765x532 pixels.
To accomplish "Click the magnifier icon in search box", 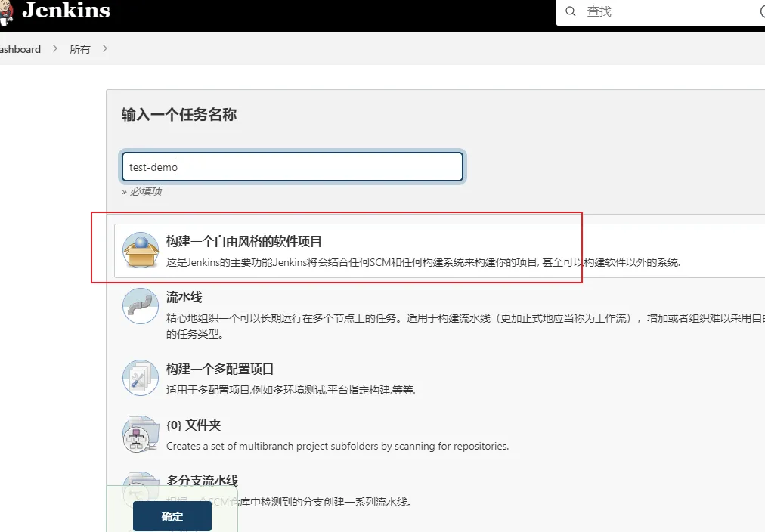I will (571, 11).
